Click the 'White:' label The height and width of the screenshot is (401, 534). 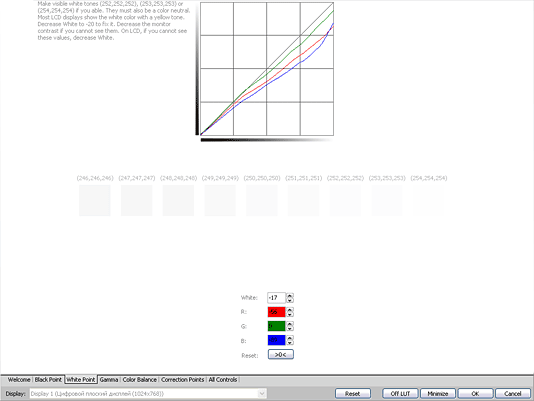pyautogui.click(x=249, y=298)
